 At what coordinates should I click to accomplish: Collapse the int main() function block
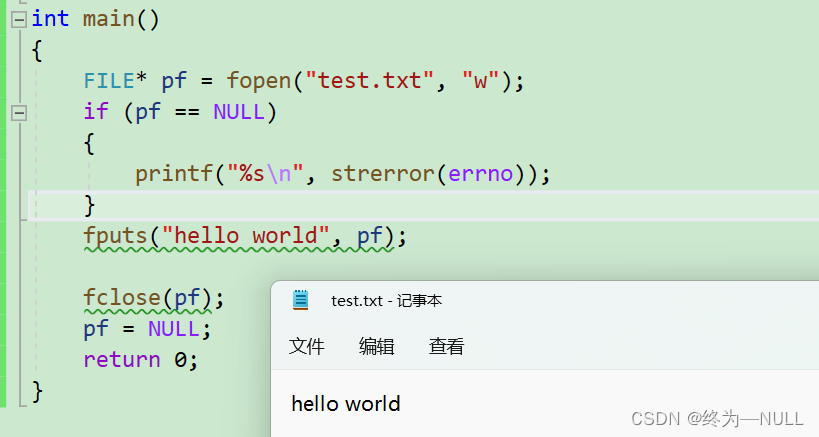(x=18, y=19)
